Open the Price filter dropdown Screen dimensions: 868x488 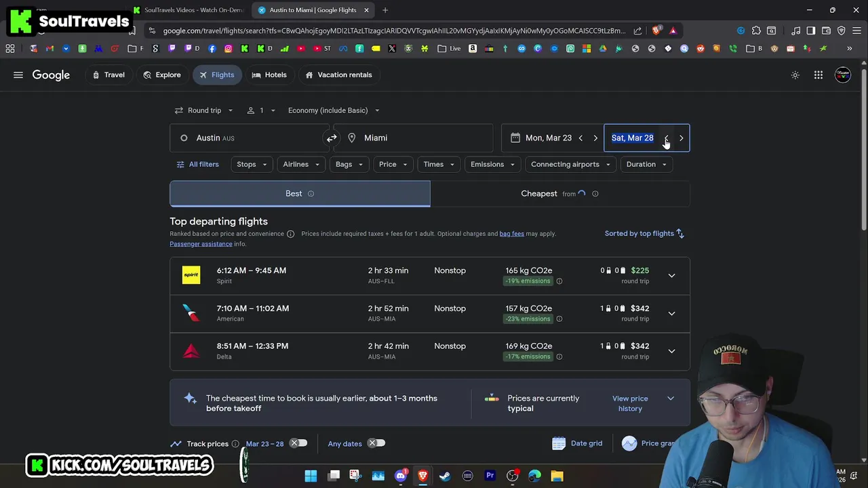pos(393,165)
